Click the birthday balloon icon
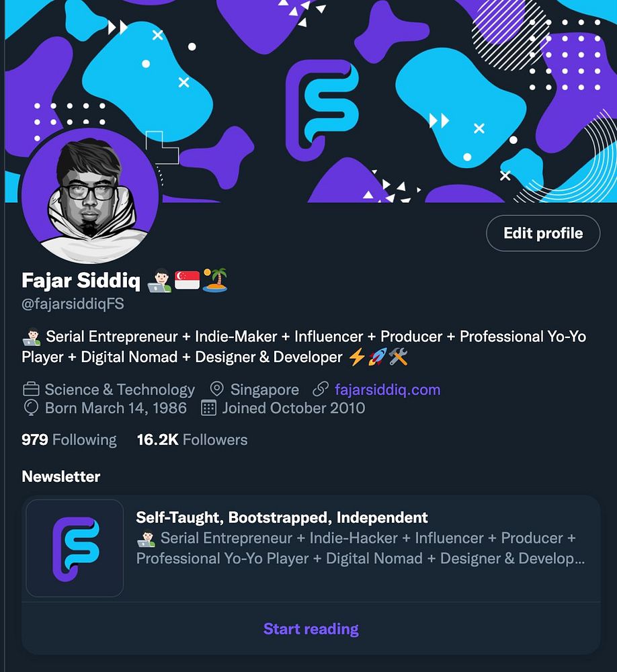617x672 pixels. [31, 408]
